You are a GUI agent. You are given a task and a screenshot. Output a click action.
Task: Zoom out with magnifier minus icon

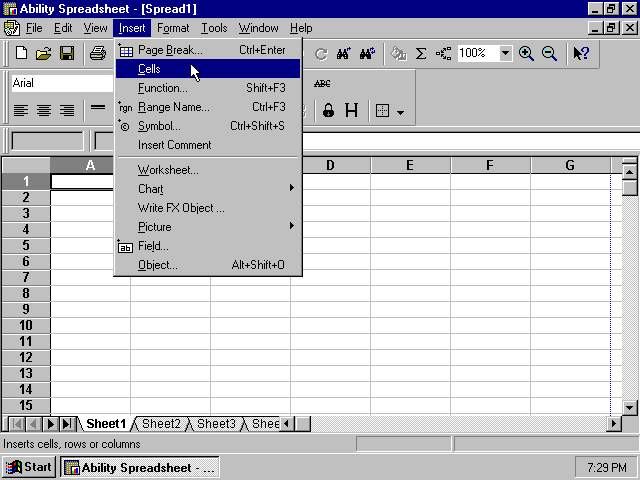pos(549,53)
